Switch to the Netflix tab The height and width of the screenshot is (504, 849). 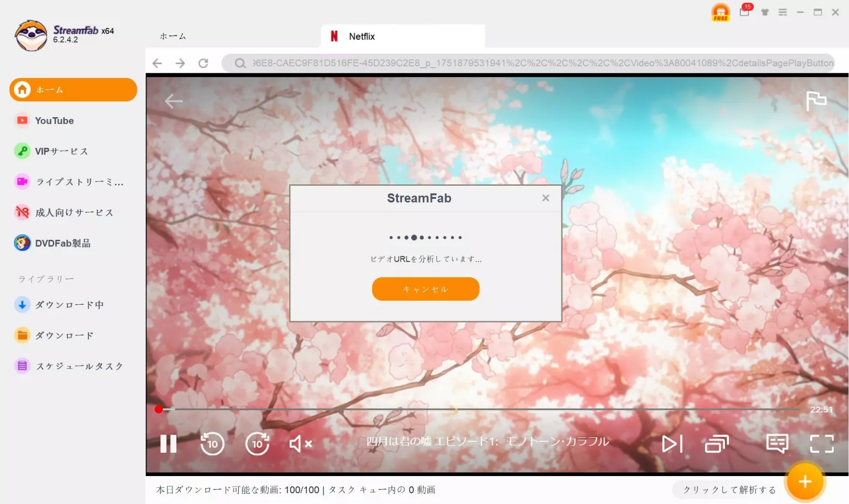click(x=403, y=36)
